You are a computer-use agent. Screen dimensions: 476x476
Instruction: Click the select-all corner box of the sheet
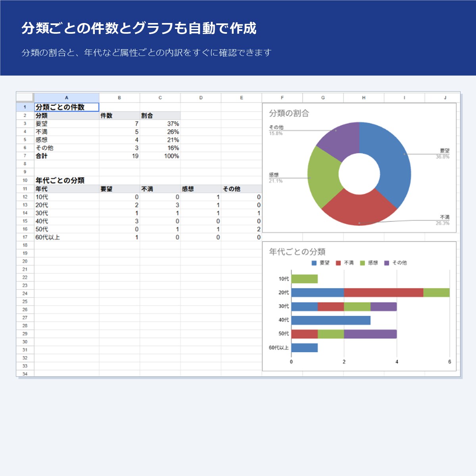[x=25, y=98]
